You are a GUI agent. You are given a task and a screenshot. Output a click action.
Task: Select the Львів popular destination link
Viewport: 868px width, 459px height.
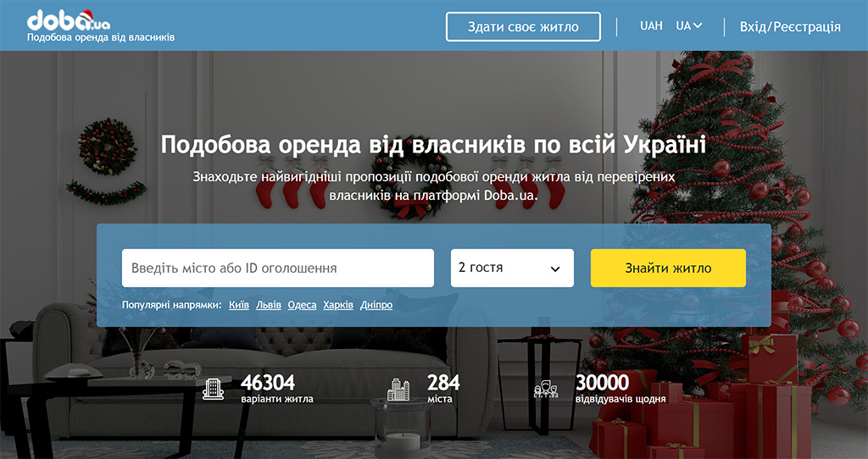[269, 305]
